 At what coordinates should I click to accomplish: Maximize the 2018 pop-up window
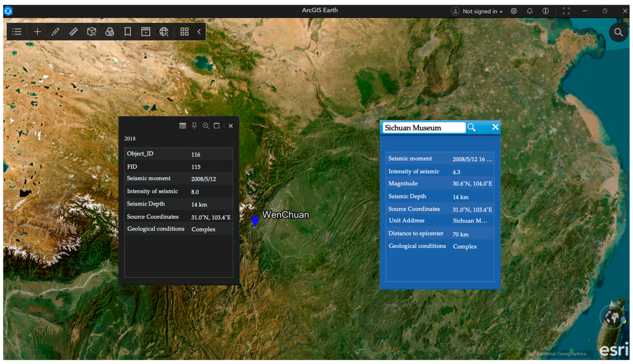217,126
